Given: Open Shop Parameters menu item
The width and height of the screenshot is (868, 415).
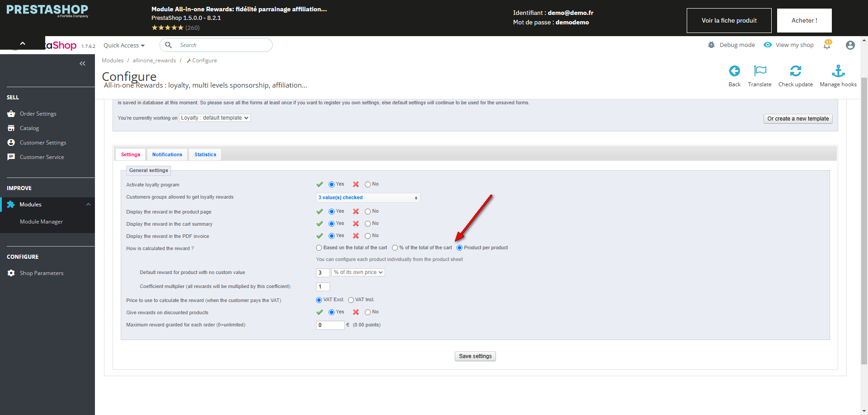Looking at the screenshot, I should coord(42,273).
